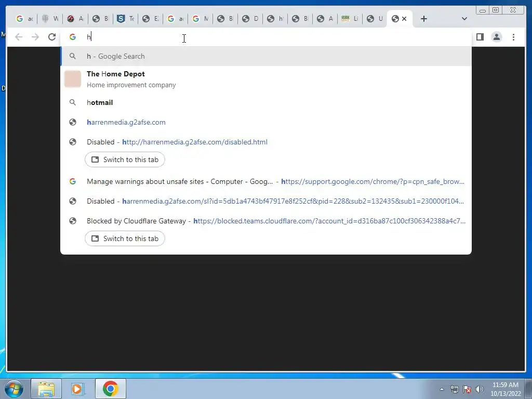Switch to the globe tab labeled 'E'
532x399 pixels.
click(151, 19)
